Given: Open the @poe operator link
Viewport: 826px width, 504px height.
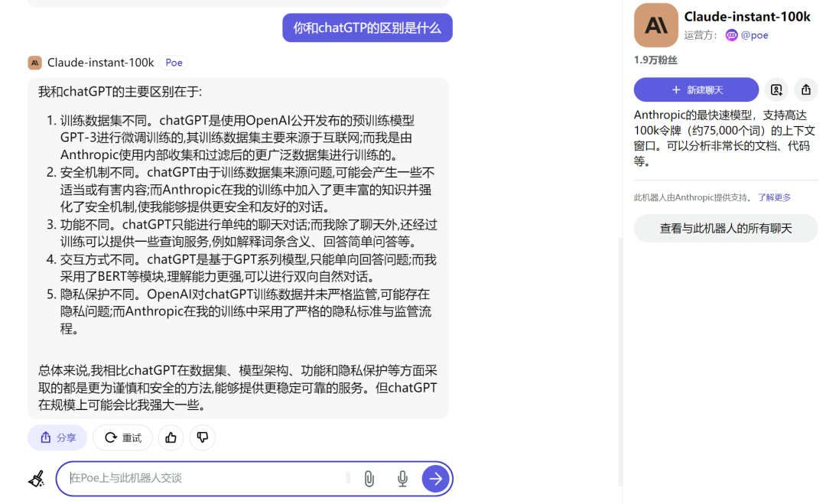Looking at the screenshot, I should pyautogui.click(x=754, y=35).
